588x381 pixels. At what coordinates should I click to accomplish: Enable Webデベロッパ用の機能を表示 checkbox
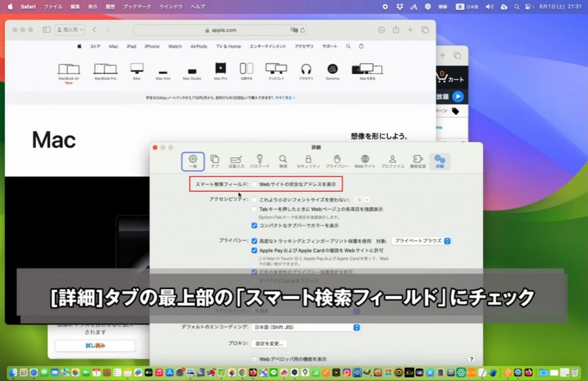pos(254,359)
